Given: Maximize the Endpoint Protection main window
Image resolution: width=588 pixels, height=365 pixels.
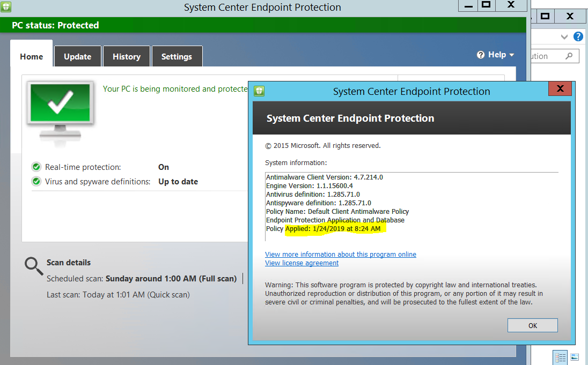Looking at the screenshot, I should coord(487,5).
